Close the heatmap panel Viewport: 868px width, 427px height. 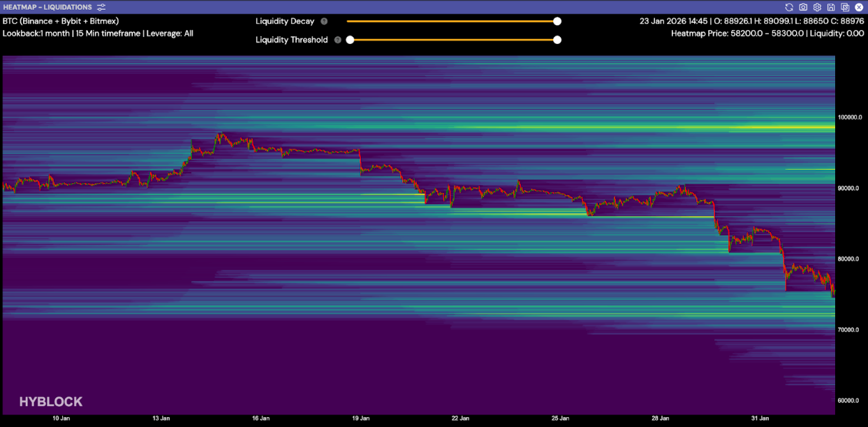coord(859,7)
